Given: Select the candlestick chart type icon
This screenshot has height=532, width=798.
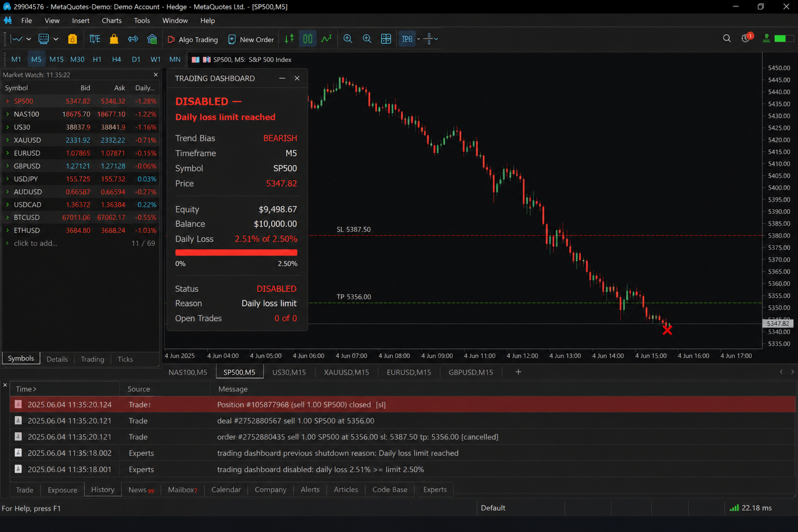Looking at the screenshot, I should point(308,39).
